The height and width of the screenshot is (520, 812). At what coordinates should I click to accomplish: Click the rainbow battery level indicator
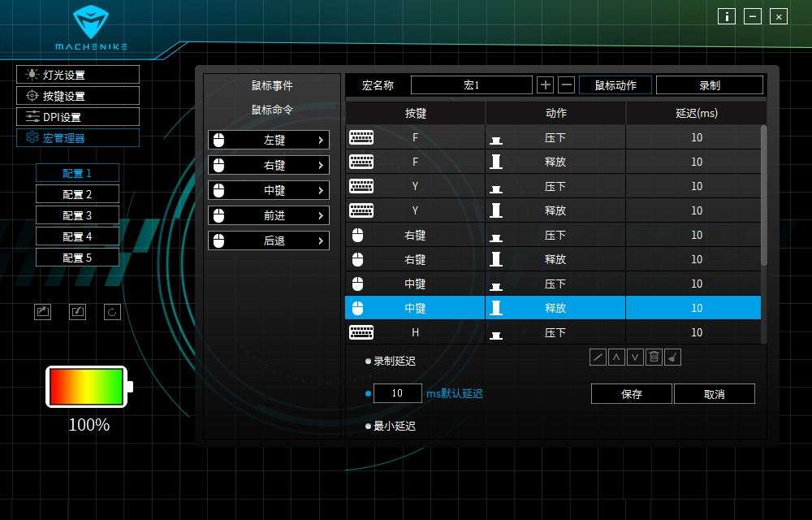click(x=85, y=388)
